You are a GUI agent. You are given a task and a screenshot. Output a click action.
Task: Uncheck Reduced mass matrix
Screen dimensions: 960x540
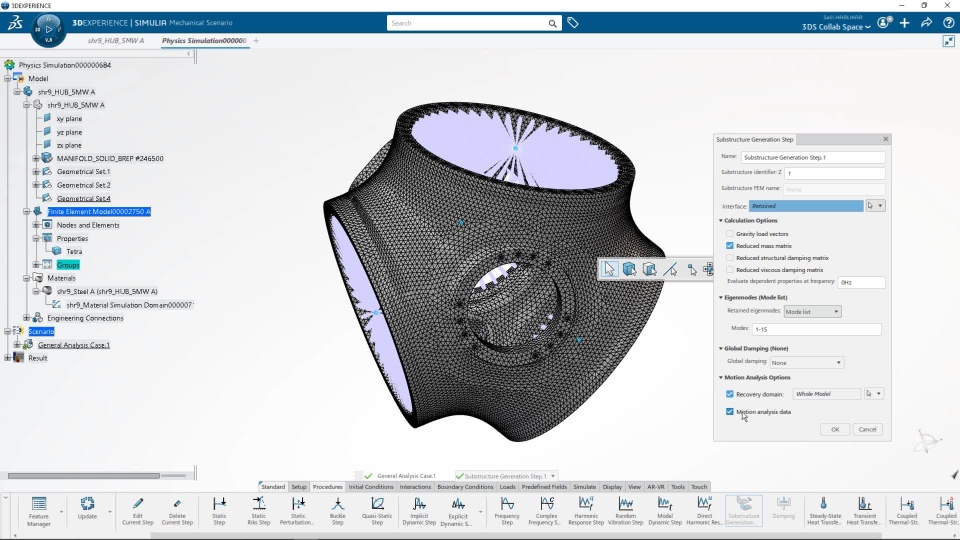(730, 246)
